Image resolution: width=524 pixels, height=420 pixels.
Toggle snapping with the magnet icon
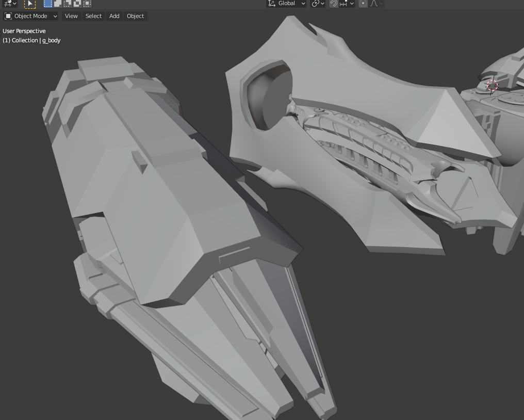pos(334,3)
